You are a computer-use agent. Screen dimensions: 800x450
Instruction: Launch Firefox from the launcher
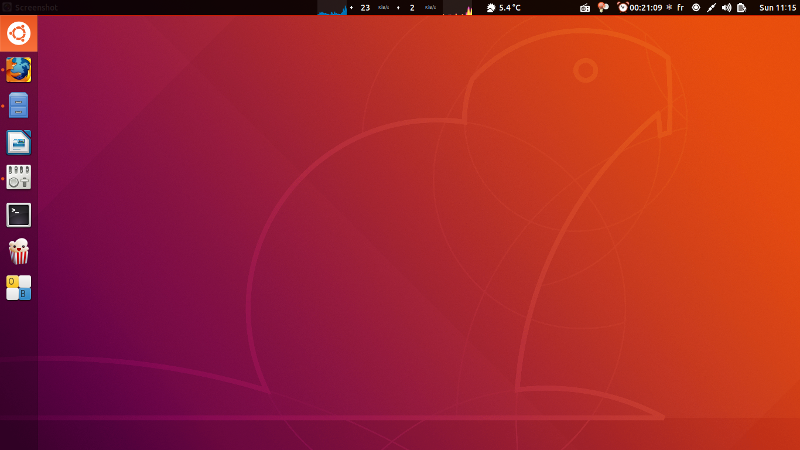point(18,69)
